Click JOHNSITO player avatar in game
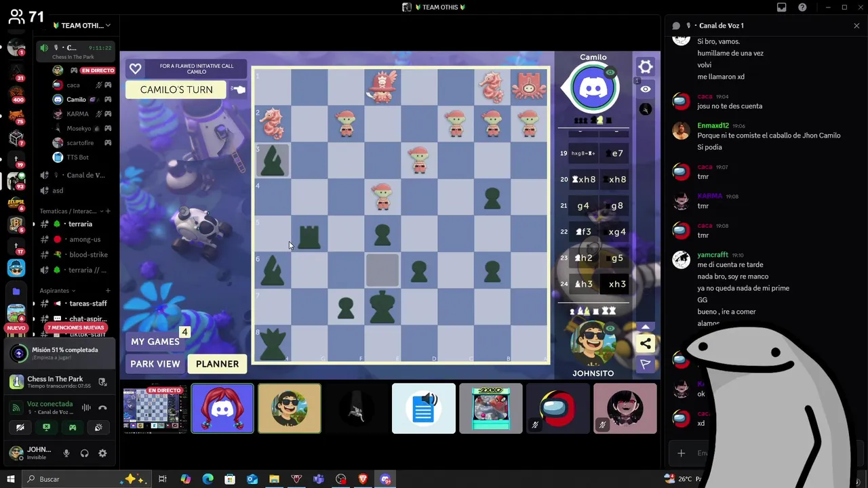868x488 pixels. [x=593, y=344]
